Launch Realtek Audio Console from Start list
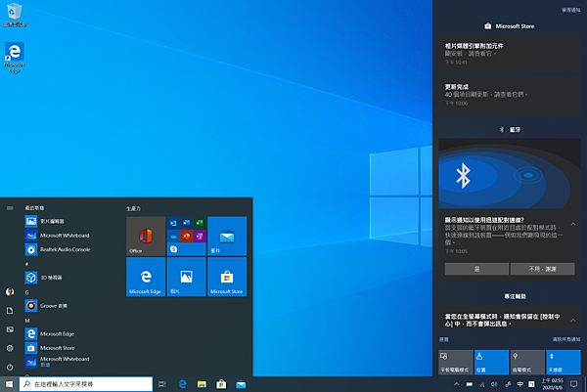Viewport: 587px width, 392px height. click(x=71, y=249)
